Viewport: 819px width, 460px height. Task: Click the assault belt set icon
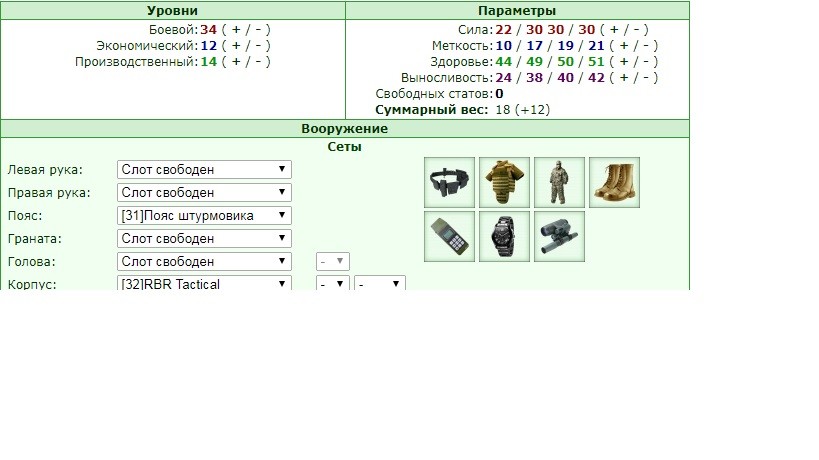coord(450,182)
